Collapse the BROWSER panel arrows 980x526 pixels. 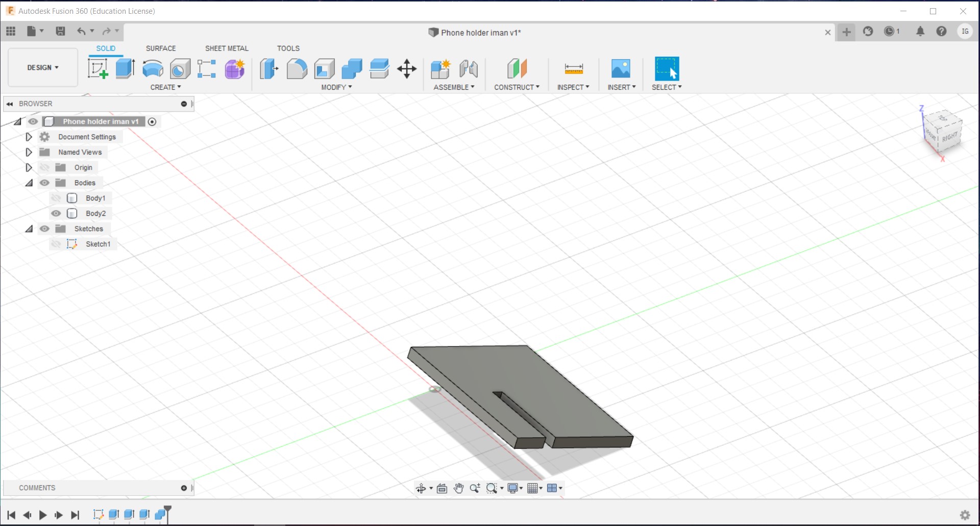pyautogui.click(x=10, y=104)
